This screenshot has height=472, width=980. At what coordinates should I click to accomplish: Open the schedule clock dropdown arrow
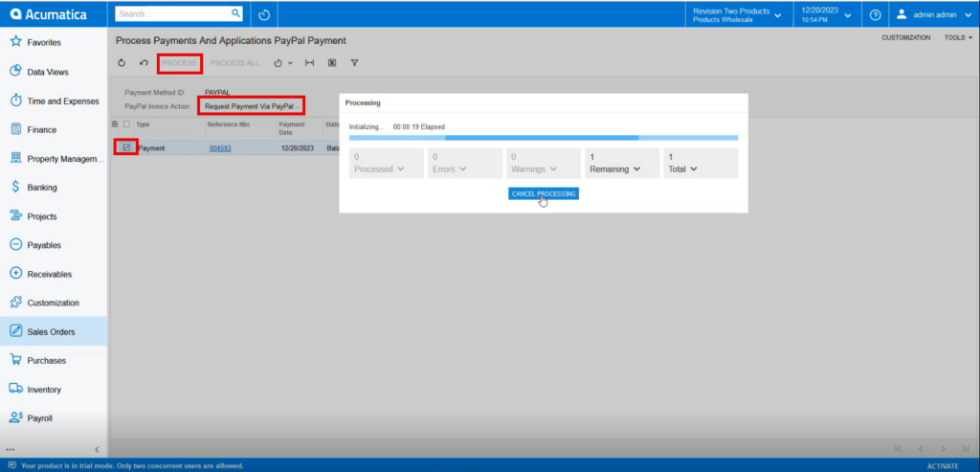click(x=290, y=63)
